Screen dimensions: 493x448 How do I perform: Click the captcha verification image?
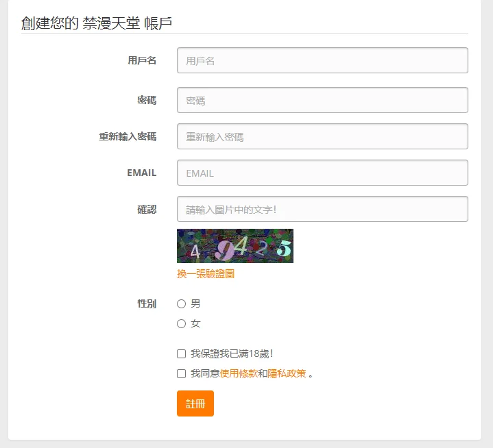(235, 246)
